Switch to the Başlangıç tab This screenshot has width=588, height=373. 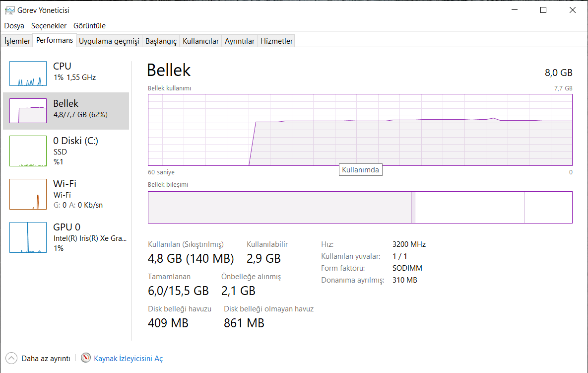161,41
